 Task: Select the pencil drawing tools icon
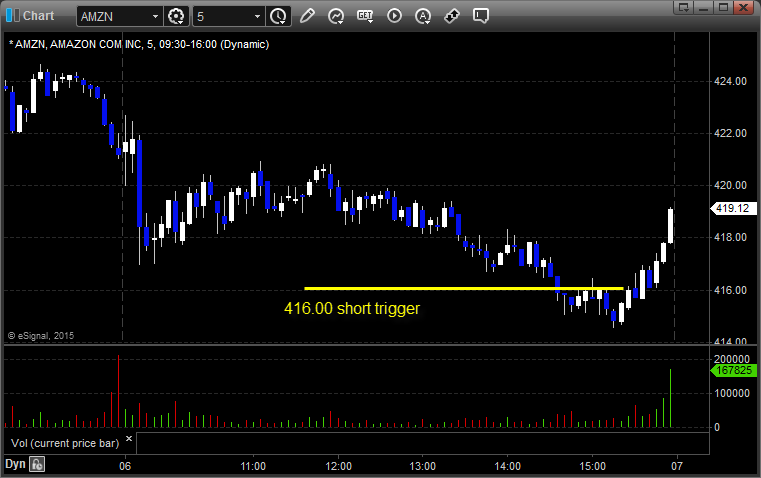click(x=307, y=16)
